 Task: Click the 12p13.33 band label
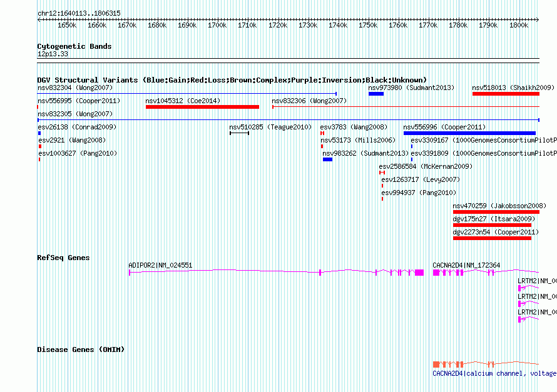[53, 54]
